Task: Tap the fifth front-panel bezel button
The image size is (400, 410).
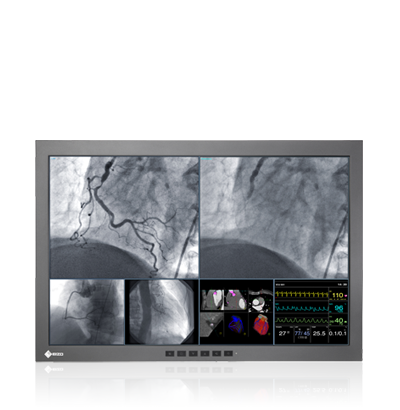Action: 216,353
